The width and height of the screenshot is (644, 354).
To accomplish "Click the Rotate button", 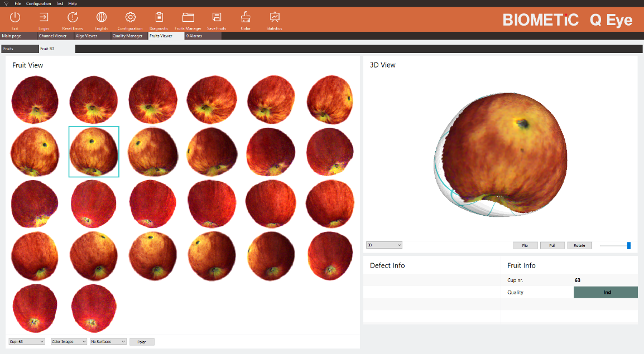I will click(x=579, y=245).
